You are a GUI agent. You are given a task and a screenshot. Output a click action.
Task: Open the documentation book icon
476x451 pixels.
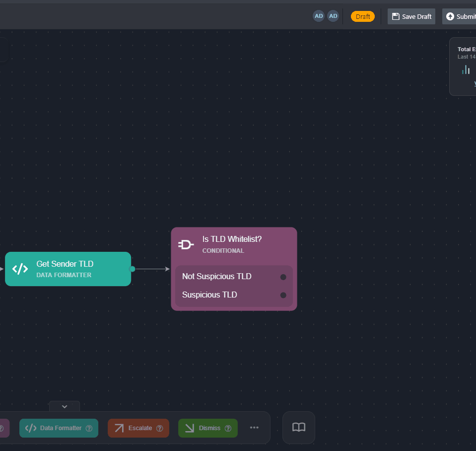coord(299,427)
